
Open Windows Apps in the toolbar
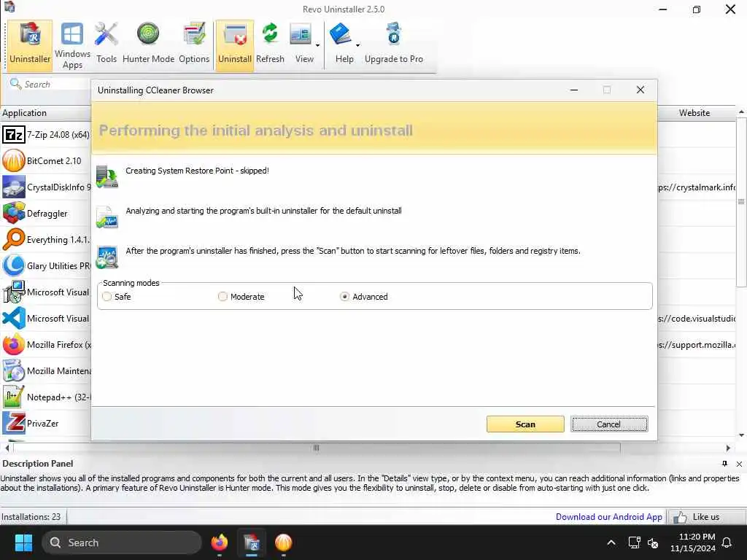tap(72, 44)
